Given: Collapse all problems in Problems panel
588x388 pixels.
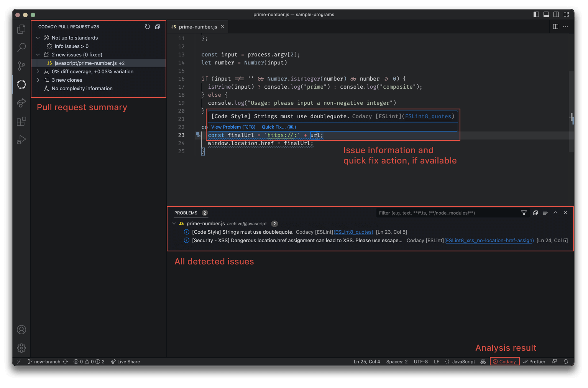Looking at the screenshot, I should pos(535,213).
